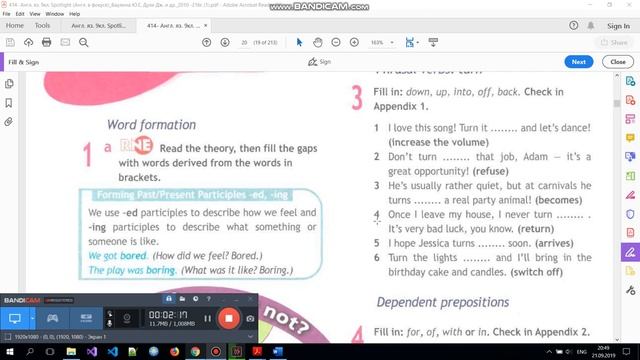This screenshot has height=360, width=640.
Task: Open the zoom level dropdown
Action: tap(392, 42)
